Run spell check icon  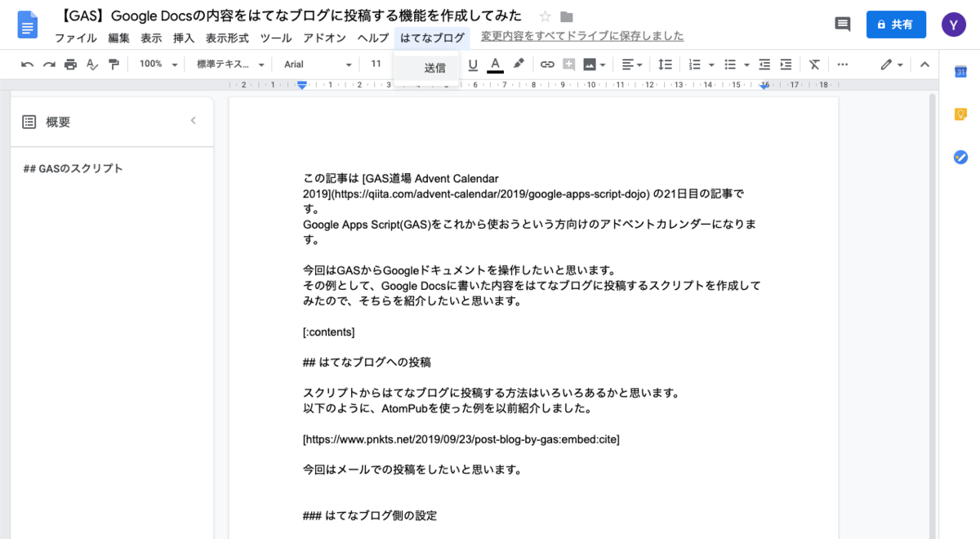coord(92,65)
